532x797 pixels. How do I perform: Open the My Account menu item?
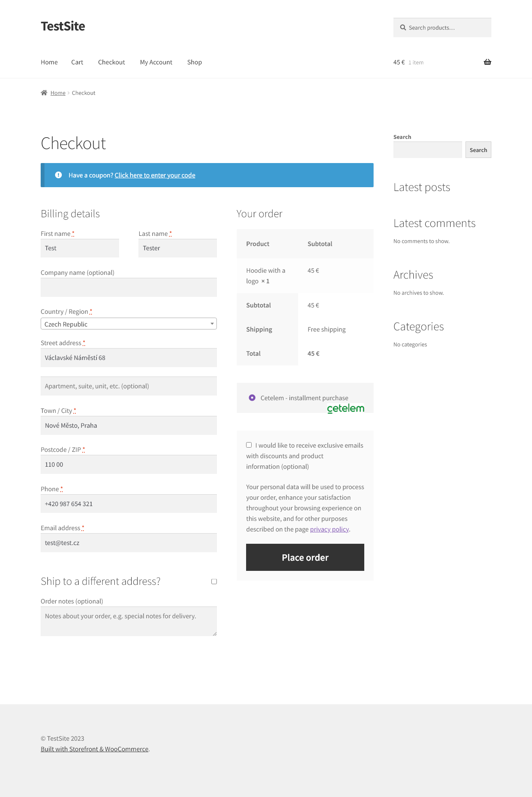coord(156,62)
